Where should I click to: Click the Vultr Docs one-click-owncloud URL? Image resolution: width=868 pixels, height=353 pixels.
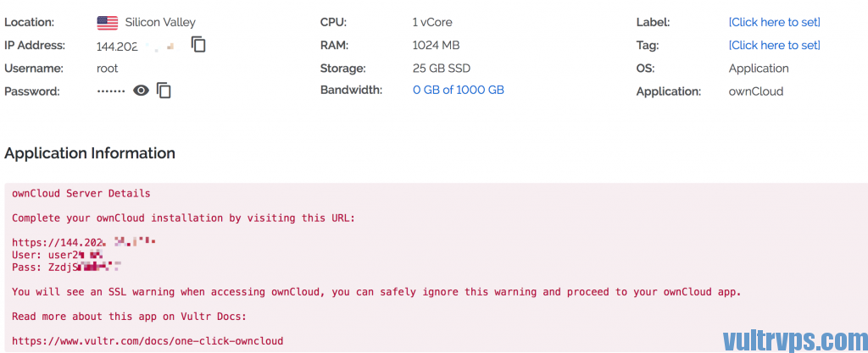point(147,341)
